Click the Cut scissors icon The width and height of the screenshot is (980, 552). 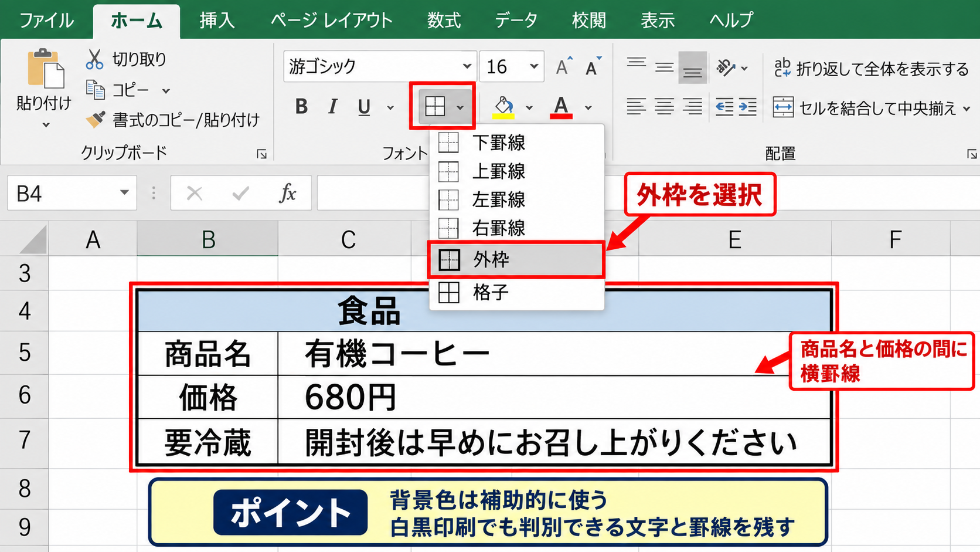[x=94, y=59]
